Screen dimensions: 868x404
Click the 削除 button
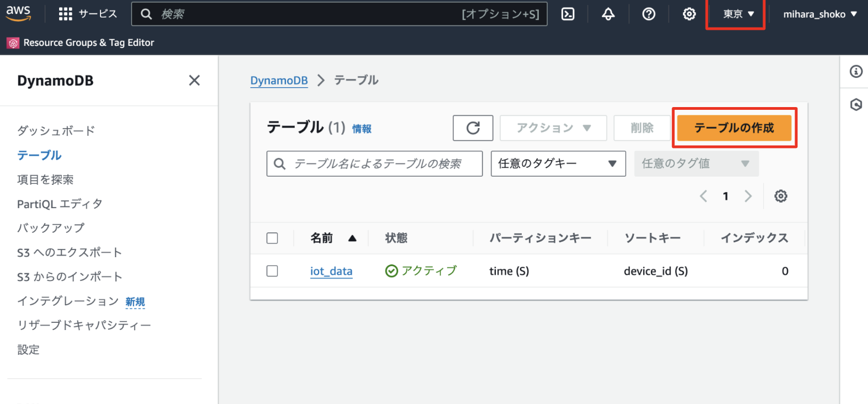pos(642,128)
